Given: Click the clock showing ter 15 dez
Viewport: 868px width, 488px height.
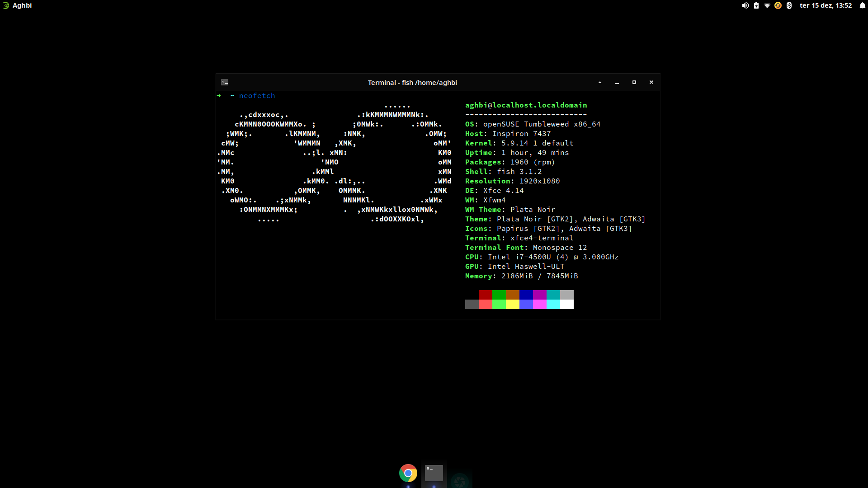Looking at the screenshot, I should pyautogui.click(x=826, y=5).
